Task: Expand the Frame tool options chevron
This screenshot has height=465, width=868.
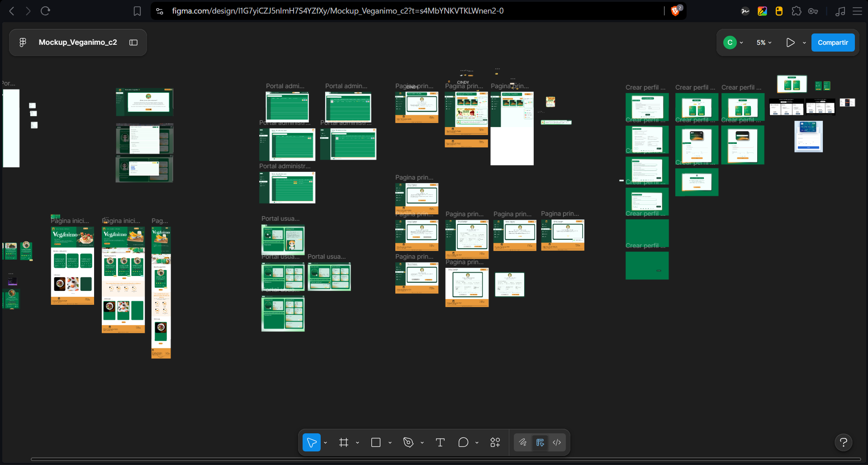Action: point(357,443)
